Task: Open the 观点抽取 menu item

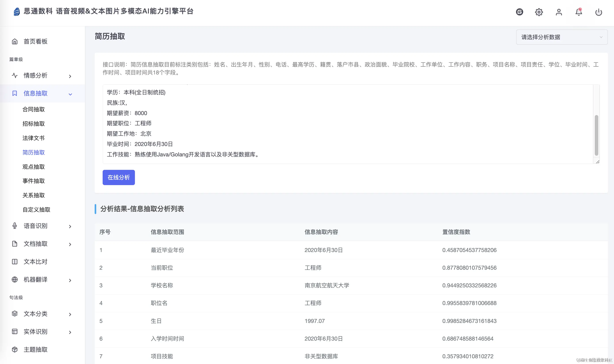Action: [34, 167]
